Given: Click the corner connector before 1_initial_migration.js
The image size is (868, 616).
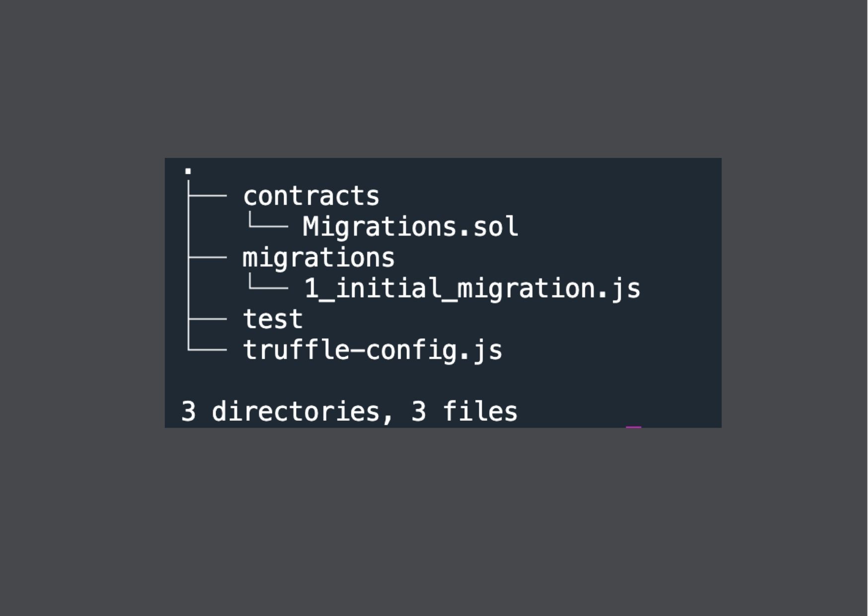Looking at the screenshot, I should click(268, 286).
